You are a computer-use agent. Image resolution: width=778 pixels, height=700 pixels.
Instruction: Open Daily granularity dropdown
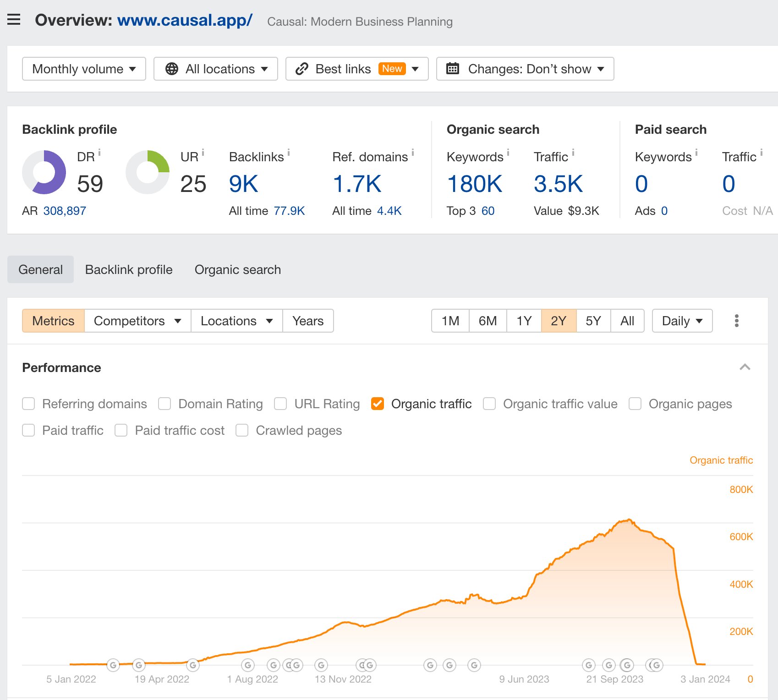point(682,321)
